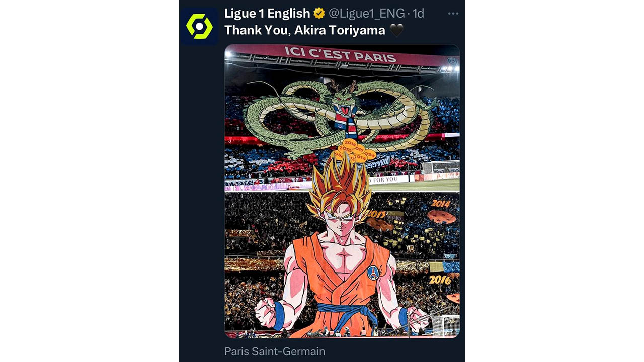The image size is (644, 362).
Task: Open the Goku tifo image
Action: tap(342, 191)
